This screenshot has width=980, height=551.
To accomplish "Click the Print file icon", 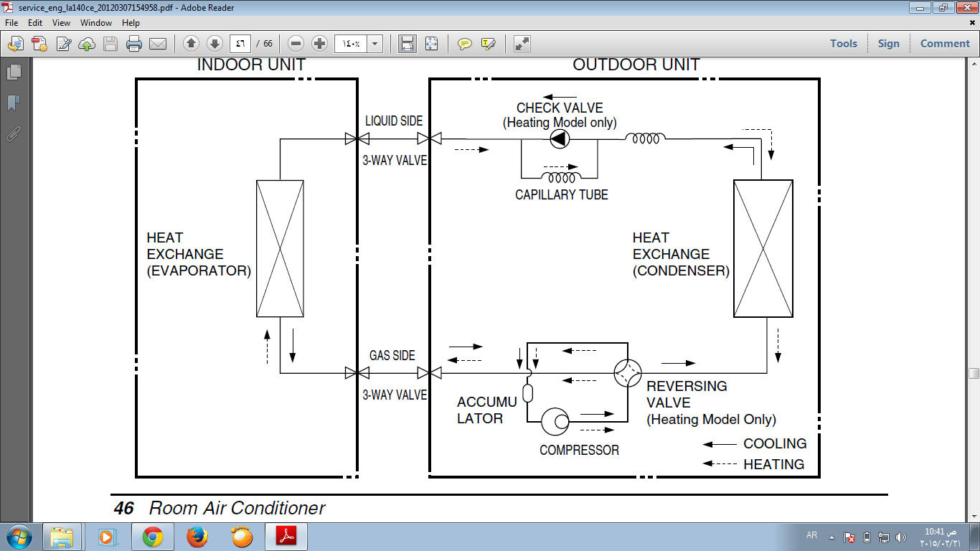I will 134,44.
